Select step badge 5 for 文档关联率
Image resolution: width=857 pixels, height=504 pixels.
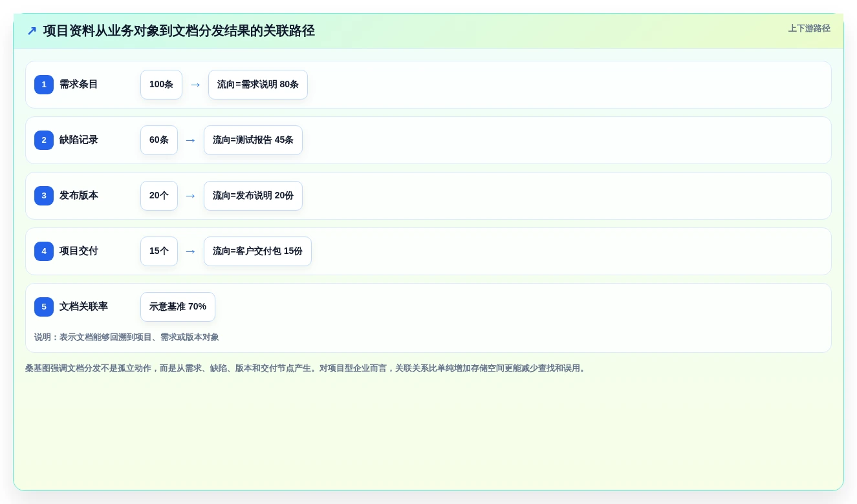44,307
